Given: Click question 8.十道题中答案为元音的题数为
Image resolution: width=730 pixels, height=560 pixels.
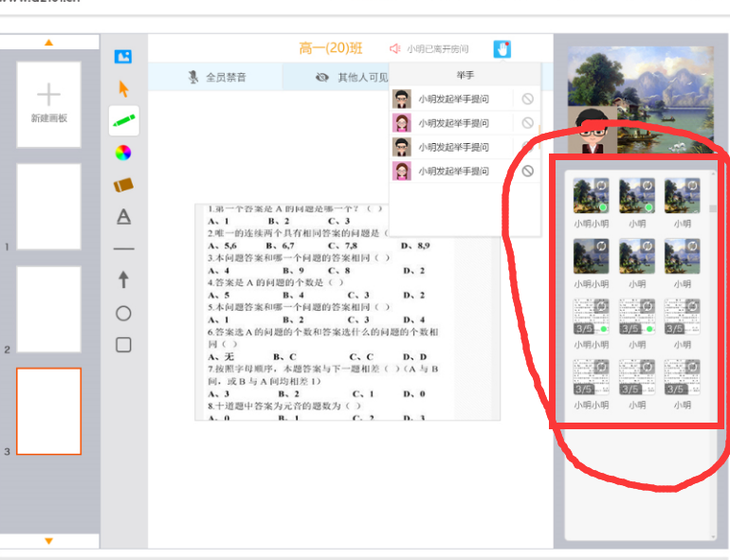Looking at the screenshot, I should [x=284, y=406].
